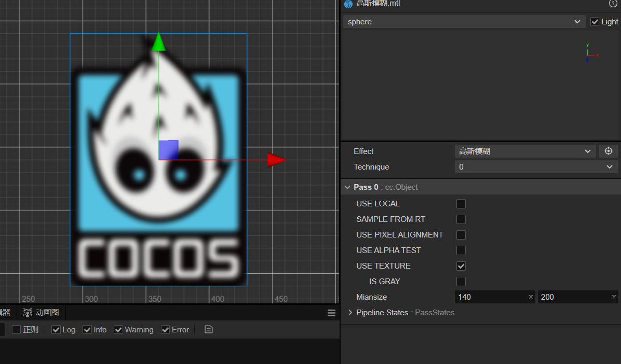Screen dimensions: 621x364
Task: Open the sphere preview model dropdown
Action: click(x=464, y=22)
